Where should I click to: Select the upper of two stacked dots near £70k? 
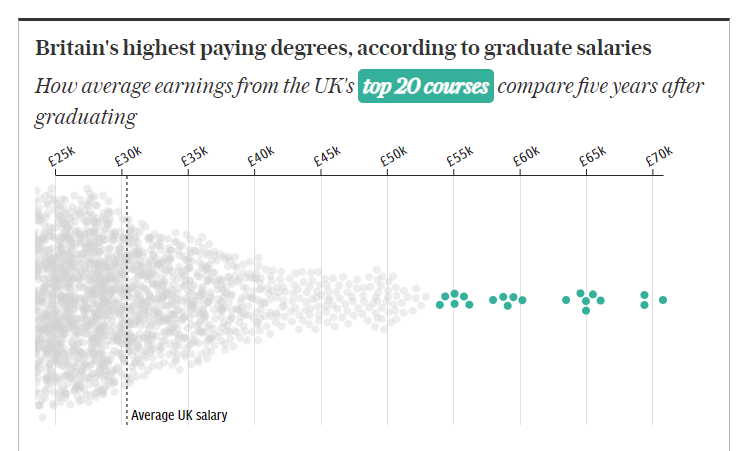click(645, 295)
